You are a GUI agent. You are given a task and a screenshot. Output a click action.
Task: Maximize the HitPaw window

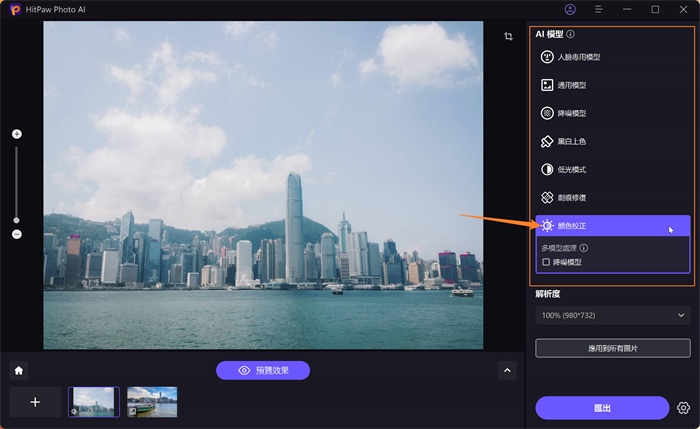coord(655,9)
